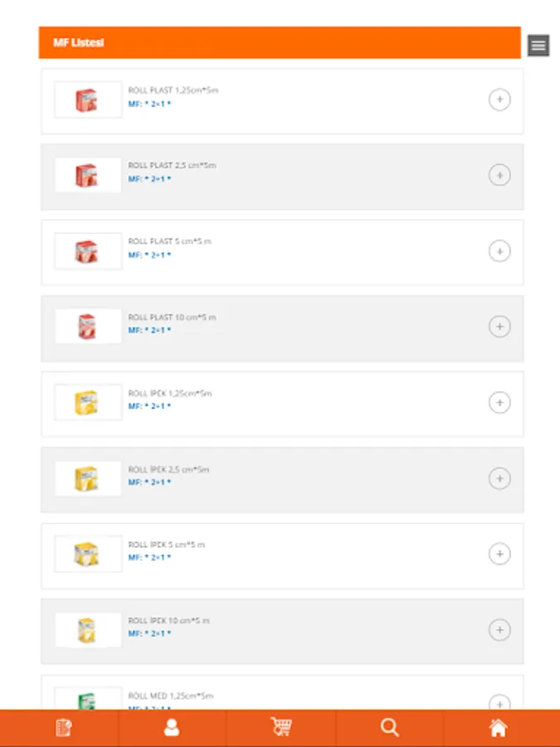560x747 pixels.
Task: Expand ROLL PLAST 5 cm*5 m plus button
Action: (x=499, y=251)
